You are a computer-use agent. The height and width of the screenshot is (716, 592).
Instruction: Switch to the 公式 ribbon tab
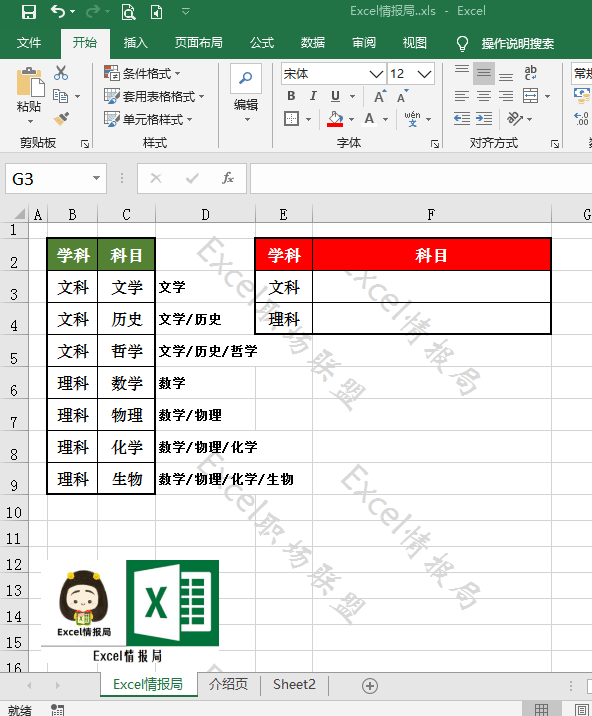(x=262, y=43)
